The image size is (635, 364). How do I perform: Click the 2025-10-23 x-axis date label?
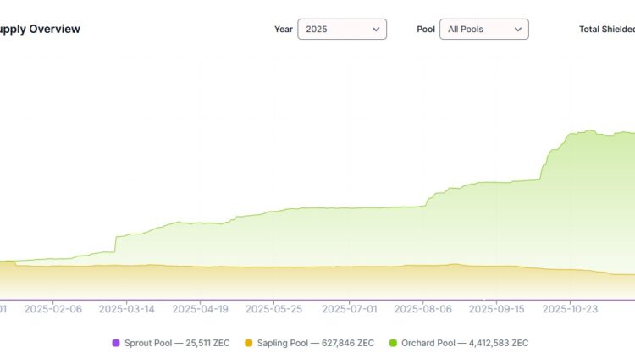click(x=571, y=309)
